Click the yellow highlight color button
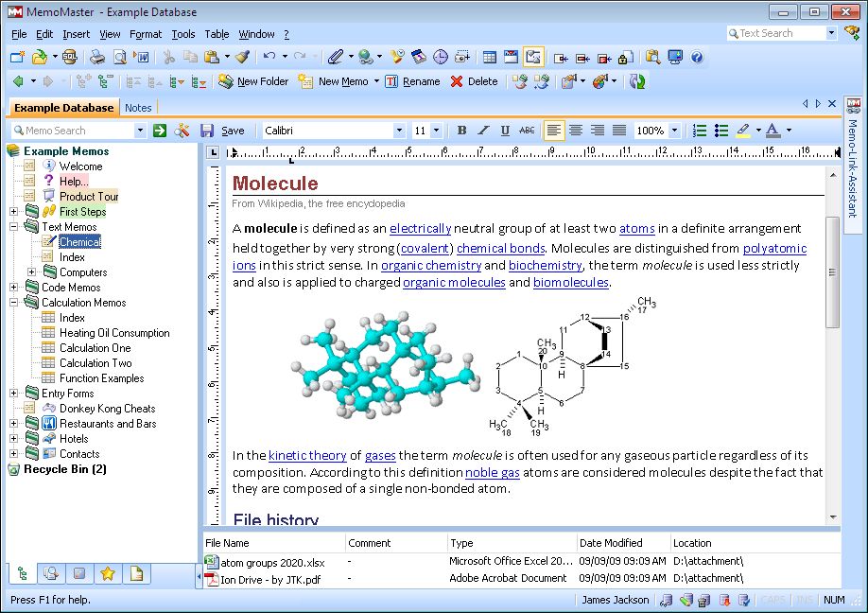Viewport: 868px width, 613px height. pos(743,131)
